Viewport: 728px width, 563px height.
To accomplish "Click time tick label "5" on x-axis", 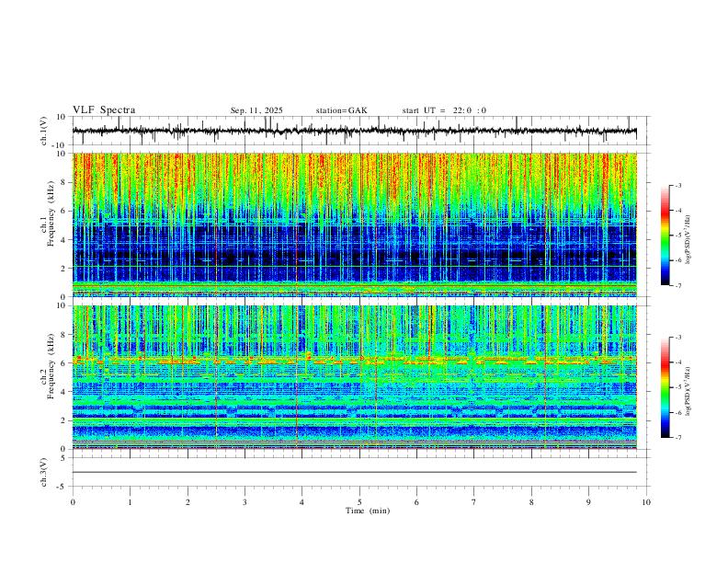I will tap(359, 502).
